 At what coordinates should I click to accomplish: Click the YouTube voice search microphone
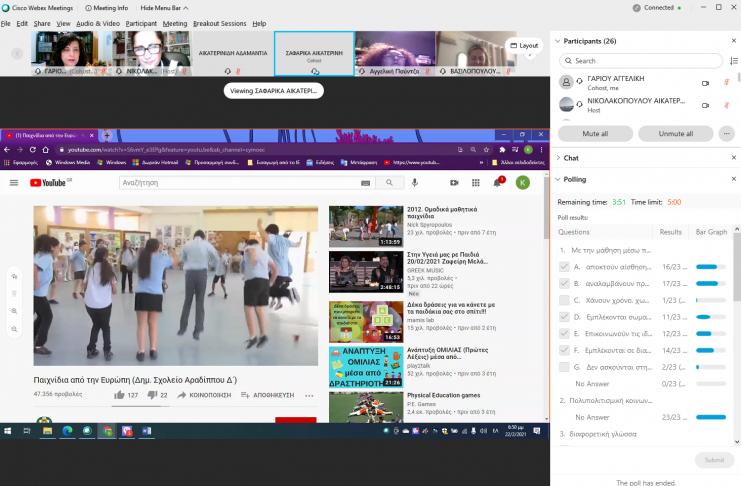click(x=414, y=183)
